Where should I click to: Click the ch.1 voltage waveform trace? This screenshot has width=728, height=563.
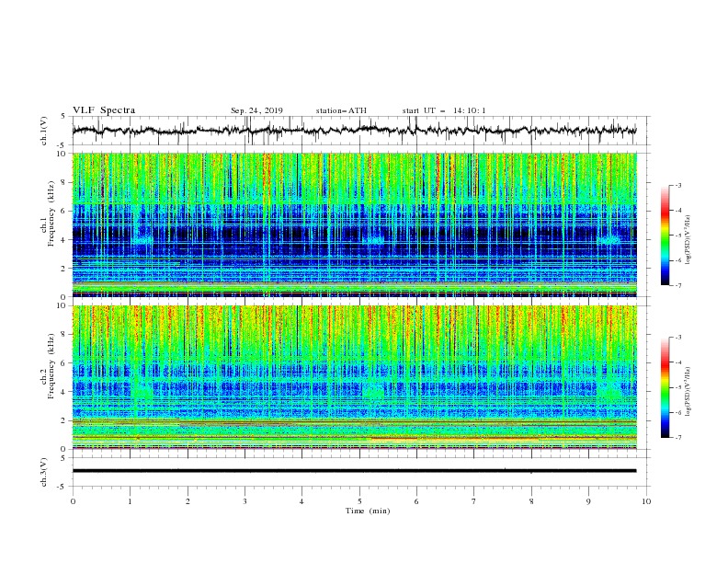(x=355, y=130)
